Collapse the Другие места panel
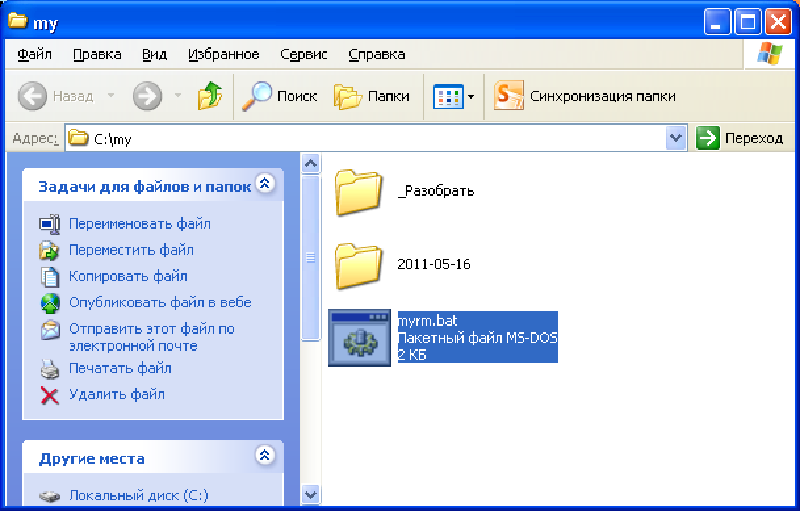The image size is (800, 511). (264, 457)
